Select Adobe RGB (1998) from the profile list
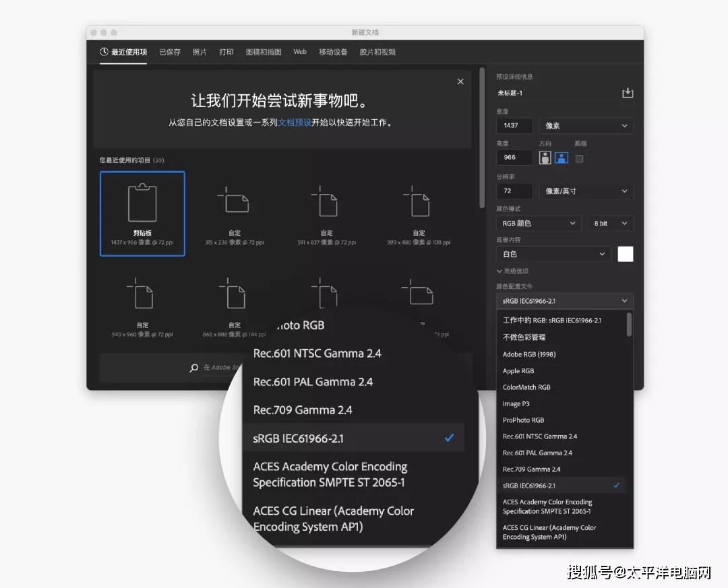 529,354
